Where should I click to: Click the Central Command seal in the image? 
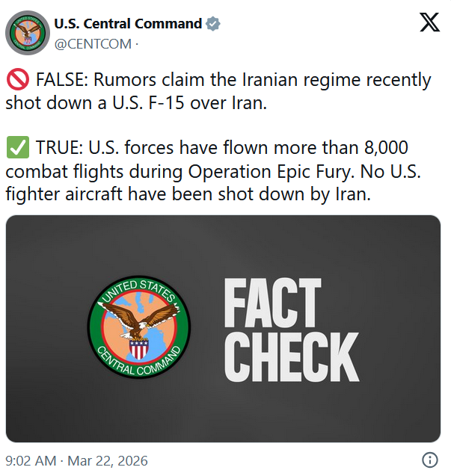tap(139, 327)
